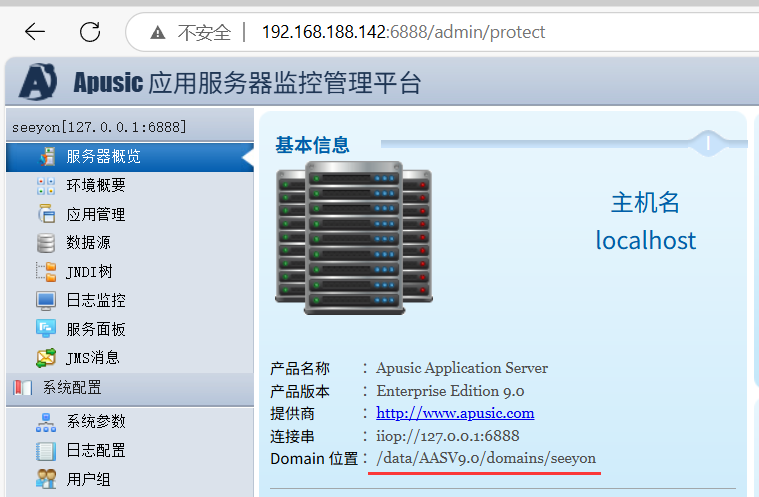This screenshot has width=759, height=497.
Task: Click the 提供商 label
Action: click(x=292, y=413)
